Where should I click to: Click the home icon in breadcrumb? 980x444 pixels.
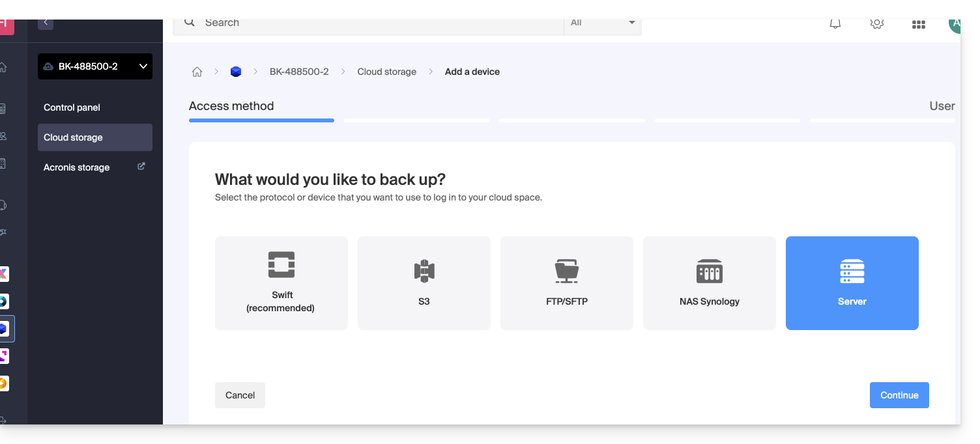point(197,72)
